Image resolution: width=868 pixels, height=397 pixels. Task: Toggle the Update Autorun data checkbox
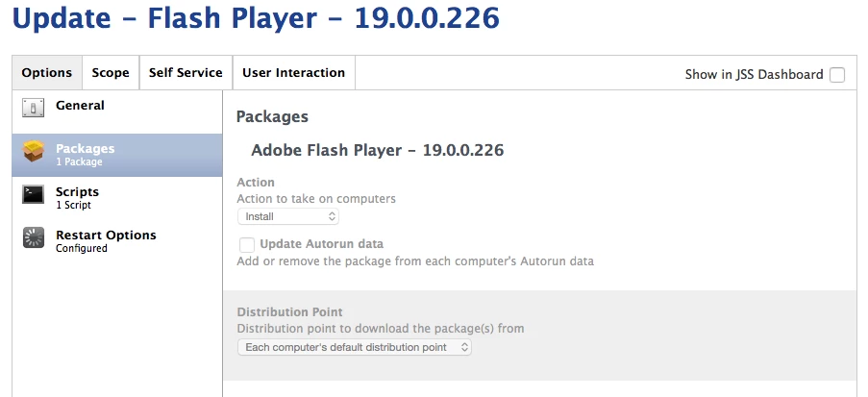pyautogui.click(x=247, y=244)
